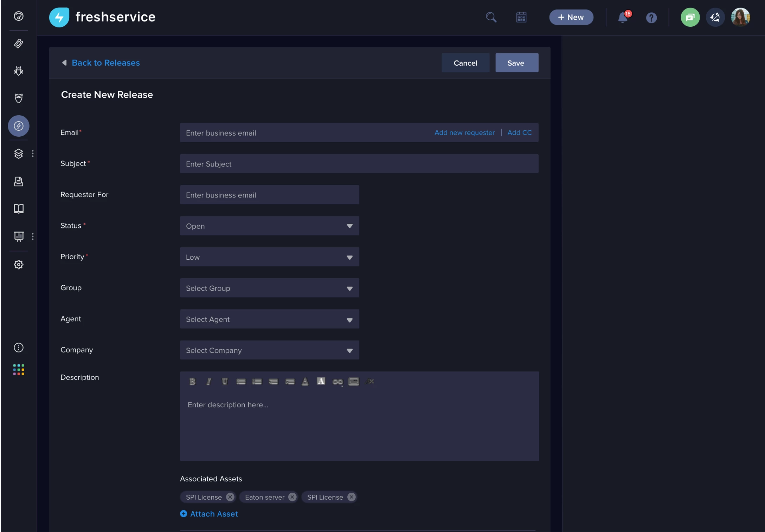The height and width of the screenshot is (532, 765).
Task: Click Attach Asset link
Action: pyautogui.click(x=209, y=514)
